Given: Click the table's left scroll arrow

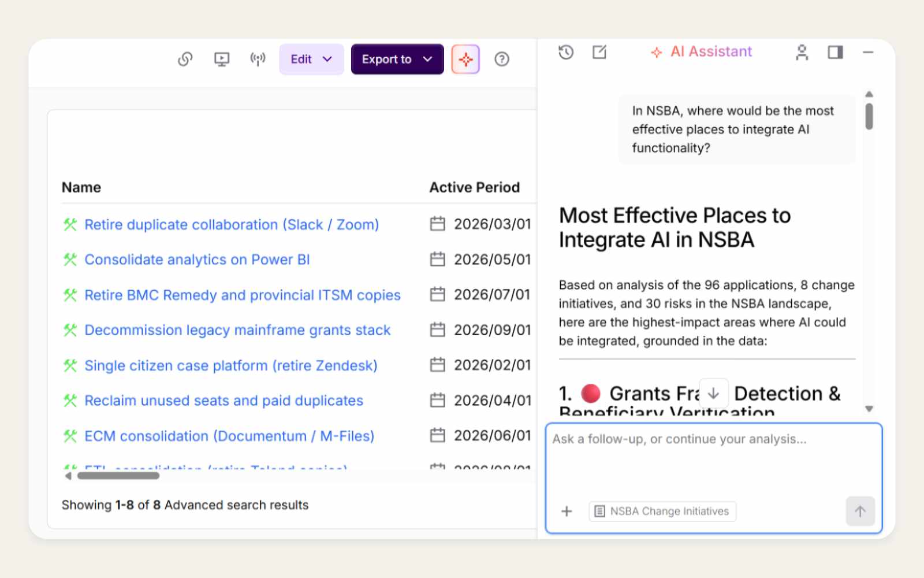Looking at the screenshot, I should tap(68, 476).
